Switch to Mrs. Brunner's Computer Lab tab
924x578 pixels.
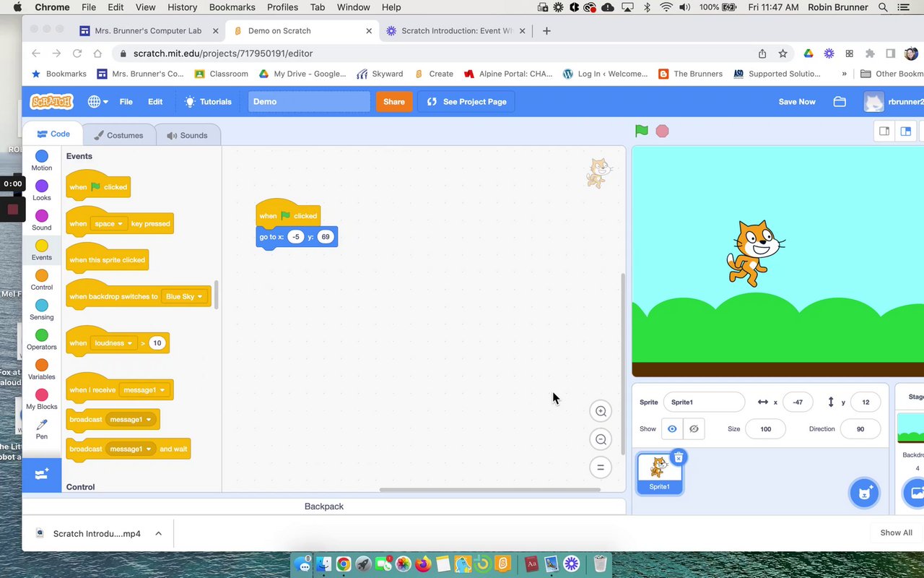149,31
